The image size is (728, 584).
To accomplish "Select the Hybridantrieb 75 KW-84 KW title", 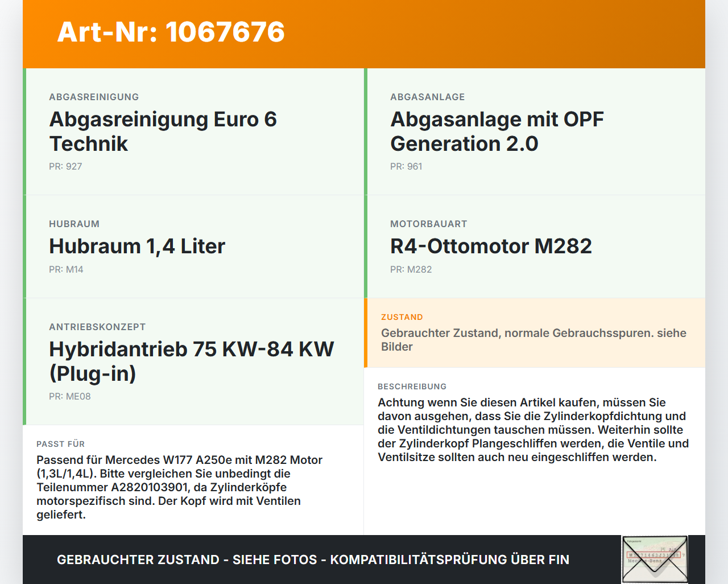I will point(192,361).
